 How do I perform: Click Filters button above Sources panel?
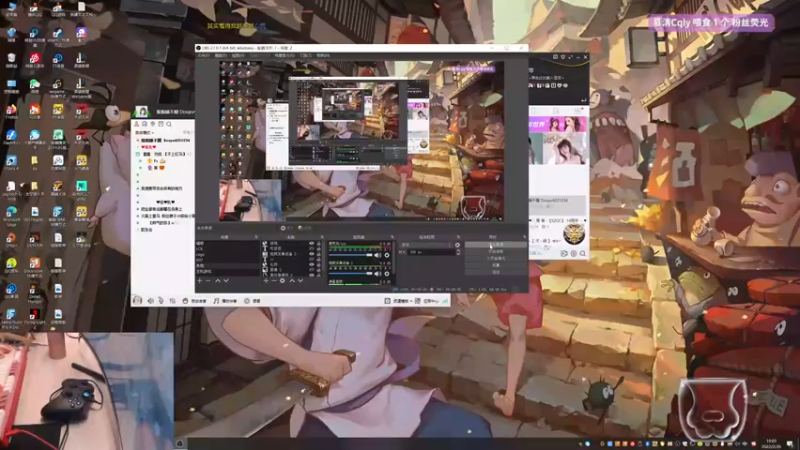305,228
